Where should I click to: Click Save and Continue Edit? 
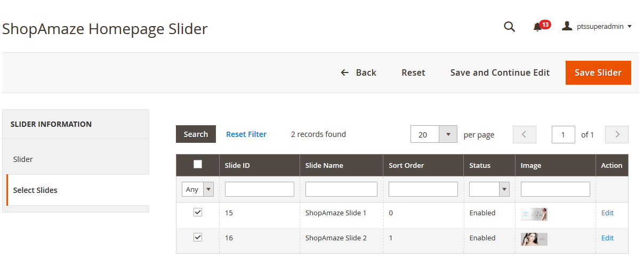click(500, 72)
